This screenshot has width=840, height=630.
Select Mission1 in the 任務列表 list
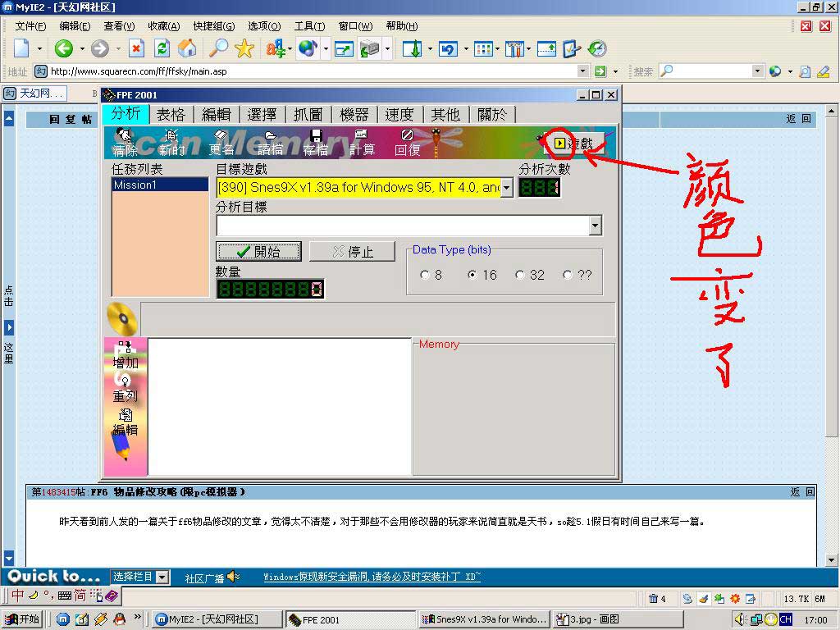pos(160,185)
